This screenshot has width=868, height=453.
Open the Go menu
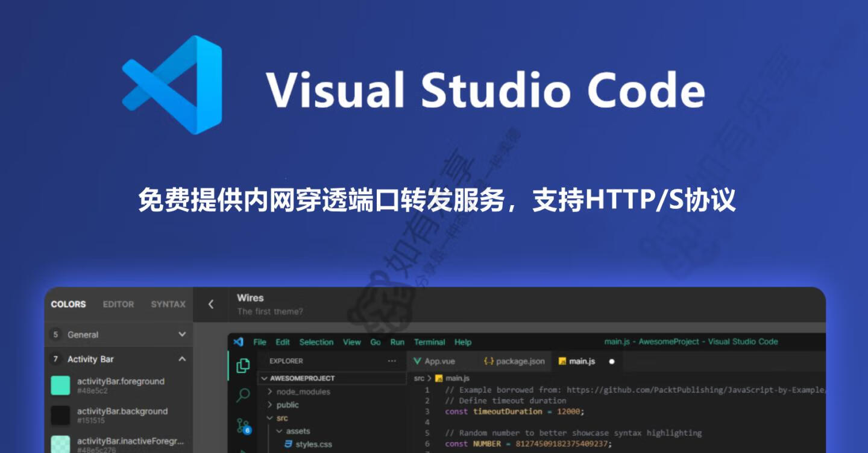point(376,342)
